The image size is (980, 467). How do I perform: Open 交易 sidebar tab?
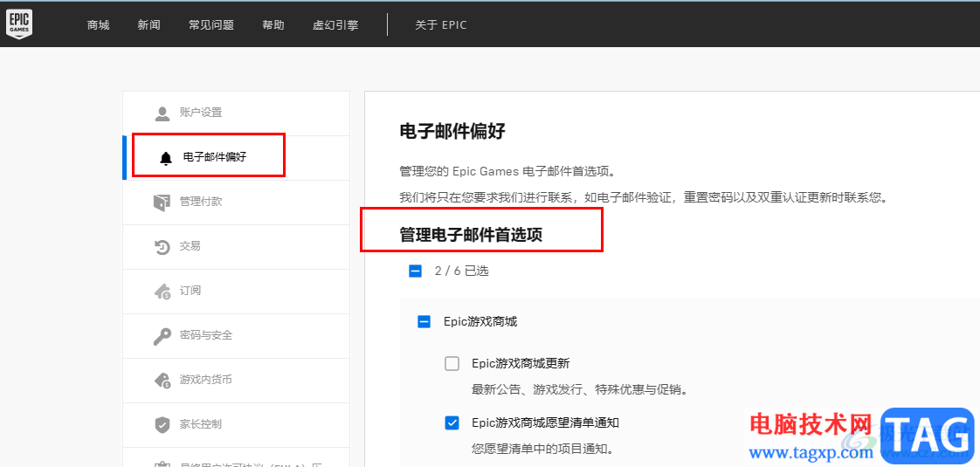point(236,247)
